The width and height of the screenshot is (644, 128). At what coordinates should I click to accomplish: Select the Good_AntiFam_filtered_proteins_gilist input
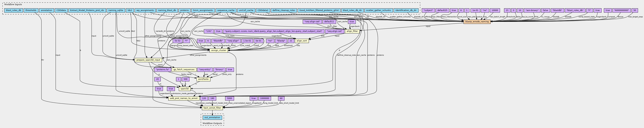(x=319, y=11)
